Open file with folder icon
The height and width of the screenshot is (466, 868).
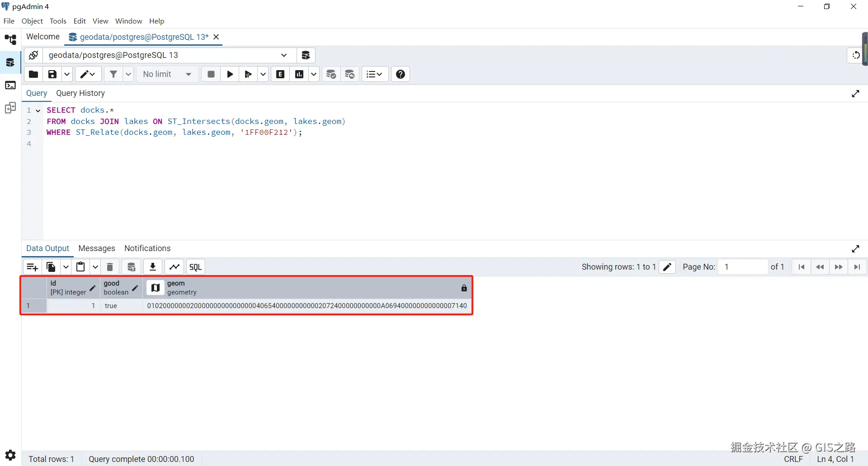click(x=33, y=74)
